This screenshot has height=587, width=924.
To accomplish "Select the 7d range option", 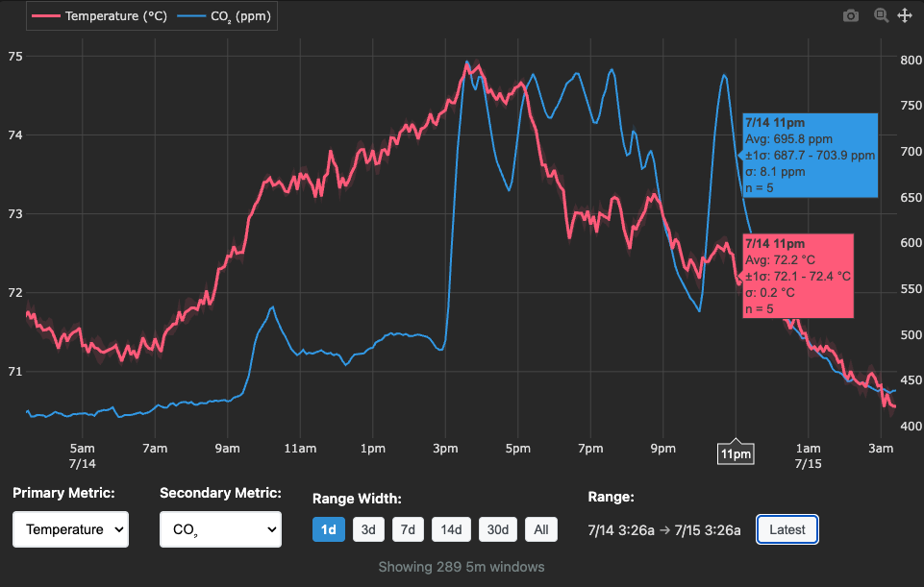I will click(x=408, y=528).
